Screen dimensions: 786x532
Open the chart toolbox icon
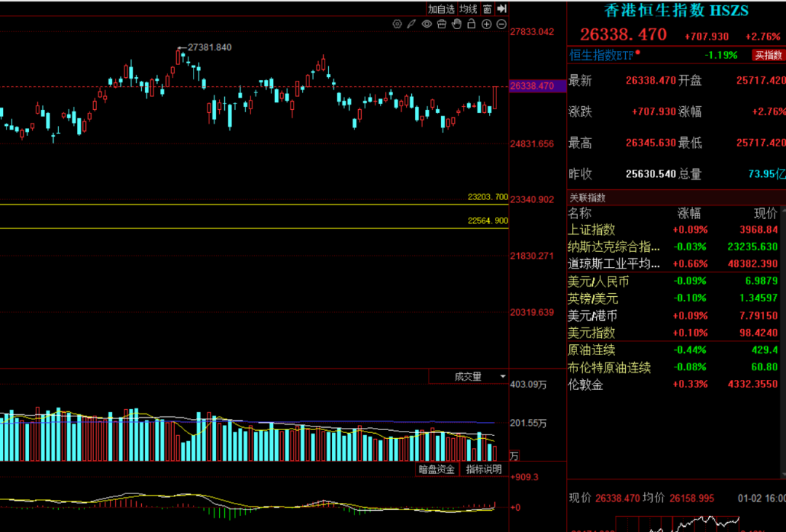click(442, 24)
